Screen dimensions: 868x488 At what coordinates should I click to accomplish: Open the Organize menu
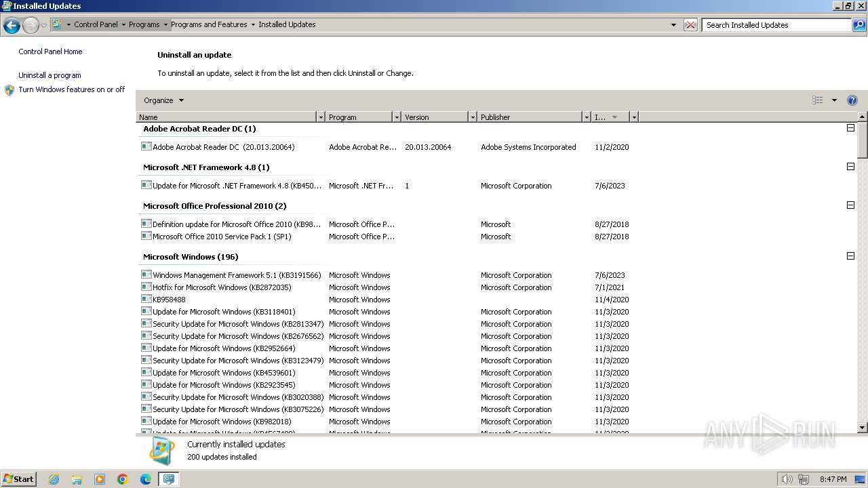(x=163, y=100)
